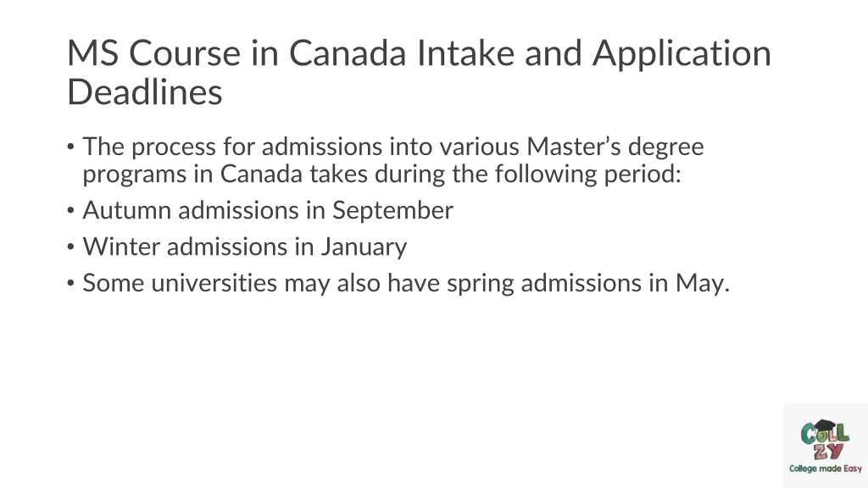Viewport: 868px width, 488px height.
Task: Click the bullet marker before 'Some universities'
Action: (x=70, y=284)
